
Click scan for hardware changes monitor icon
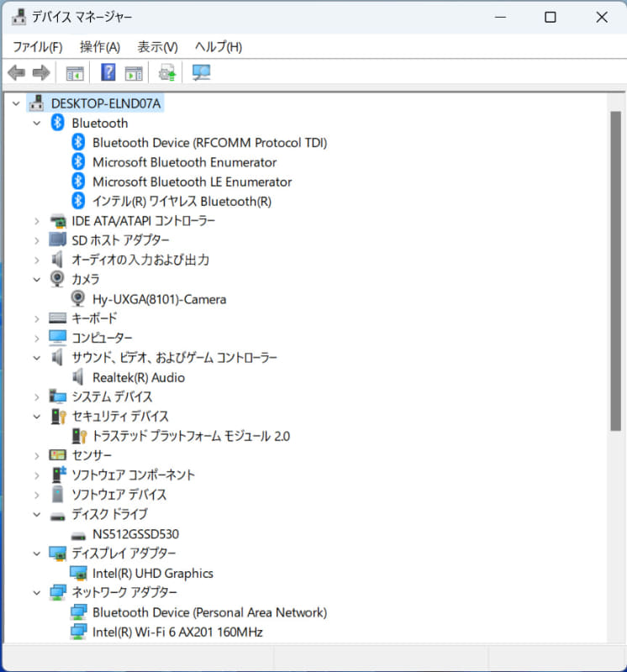click(201, 72)
